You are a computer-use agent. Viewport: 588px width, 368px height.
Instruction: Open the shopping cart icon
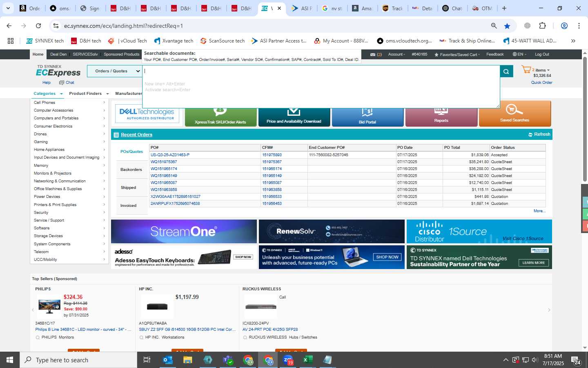point(526,70)
